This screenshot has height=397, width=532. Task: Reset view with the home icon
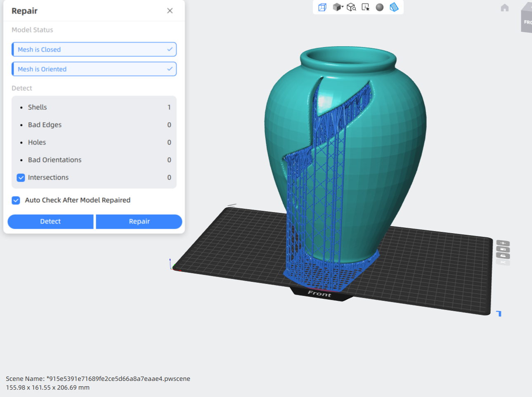pos(504,8)
